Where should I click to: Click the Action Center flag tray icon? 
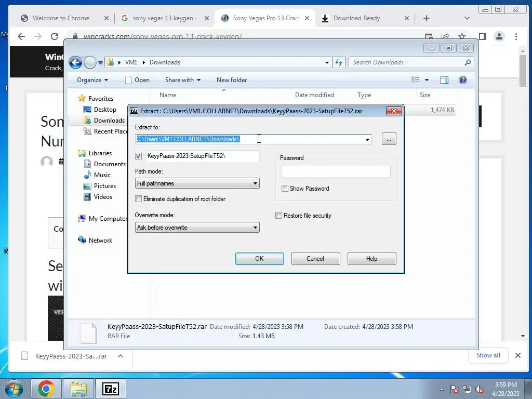point(454,390)
